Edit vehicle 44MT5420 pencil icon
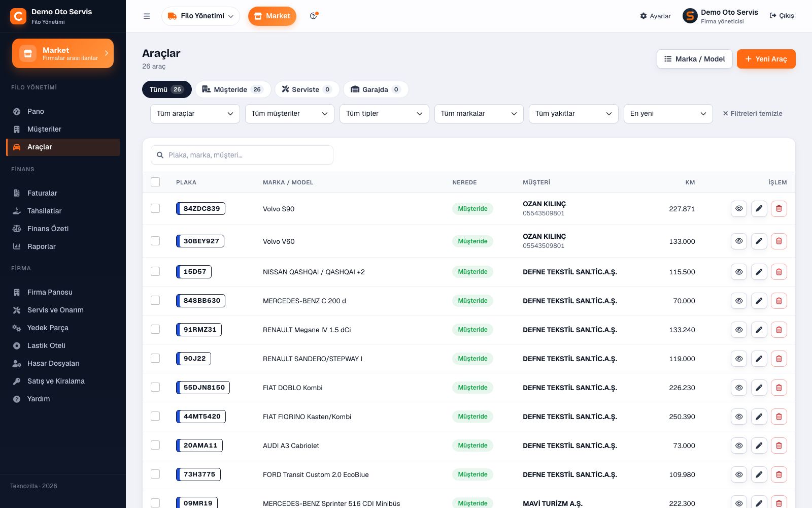This screenshot has height=508, width=812. (759, 417)
